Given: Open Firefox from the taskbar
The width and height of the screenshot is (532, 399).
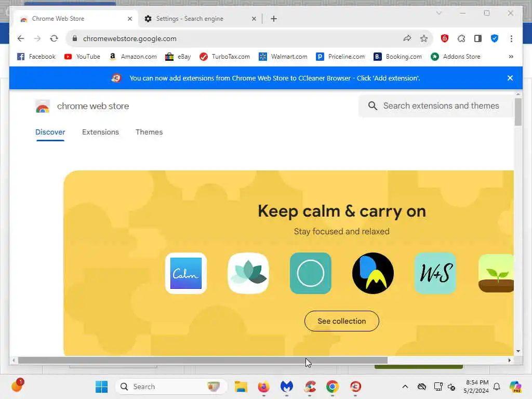Looking at the screenshot, I should (x=263, y=387).
